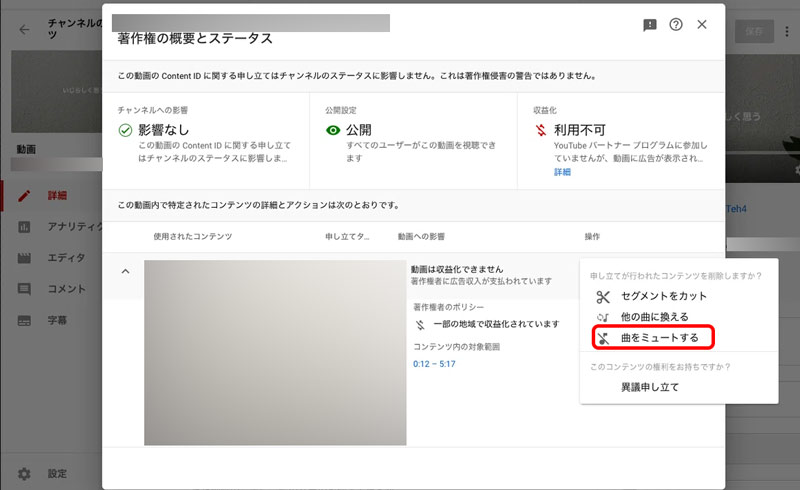Click the swap music icon for 他の曲に換える
The width and height of the screenshot is (800, 490).
603,317
